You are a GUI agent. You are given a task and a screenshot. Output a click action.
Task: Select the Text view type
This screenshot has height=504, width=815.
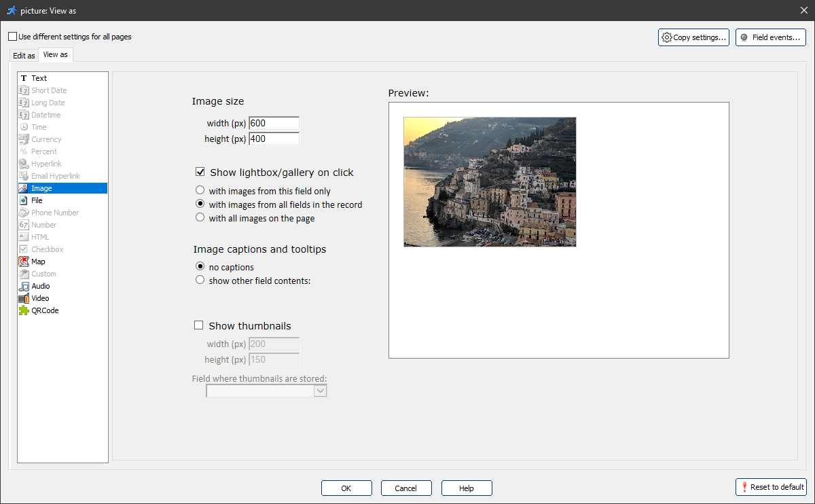(37, 77)
